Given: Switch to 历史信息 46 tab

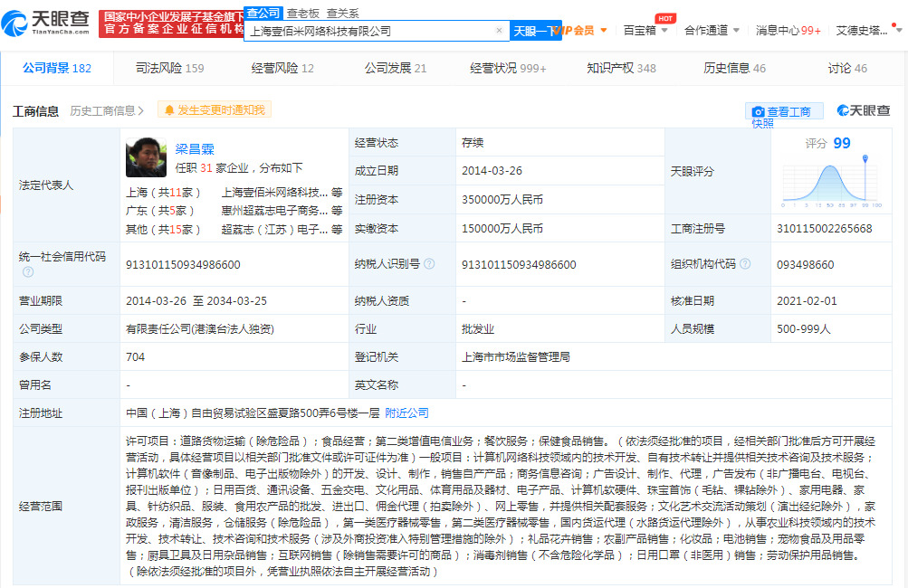Looking at the screenshot, I should pos(734,68).
